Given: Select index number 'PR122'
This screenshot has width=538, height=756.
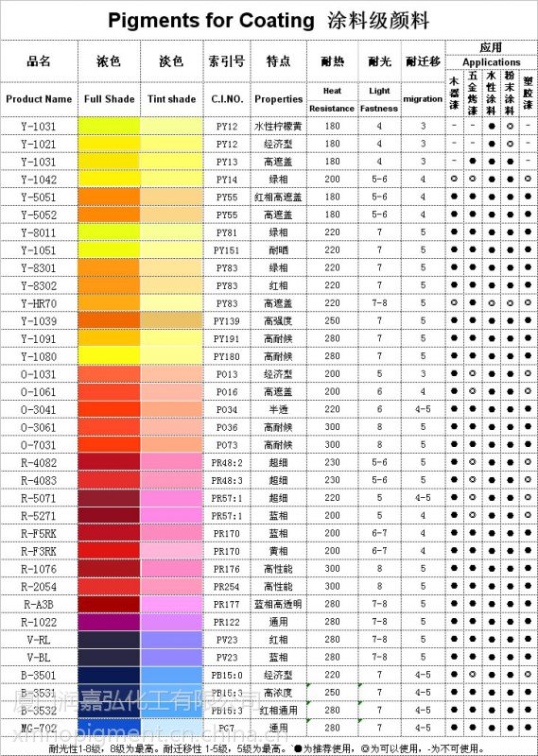Looking at the screenshot, I should coord(227,622).
